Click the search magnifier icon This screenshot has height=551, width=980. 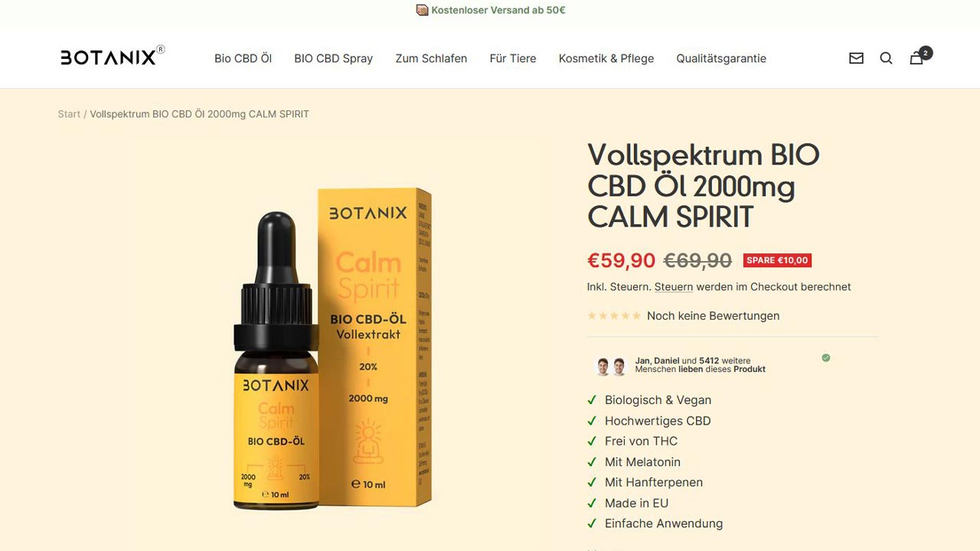[x=886, y=58]
